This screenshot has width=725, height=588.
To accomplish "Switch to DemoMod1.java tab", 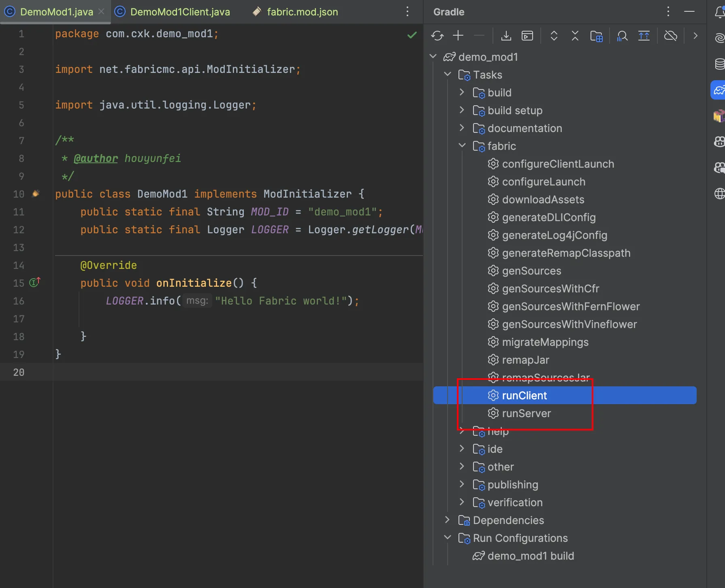I will [56, 12].
